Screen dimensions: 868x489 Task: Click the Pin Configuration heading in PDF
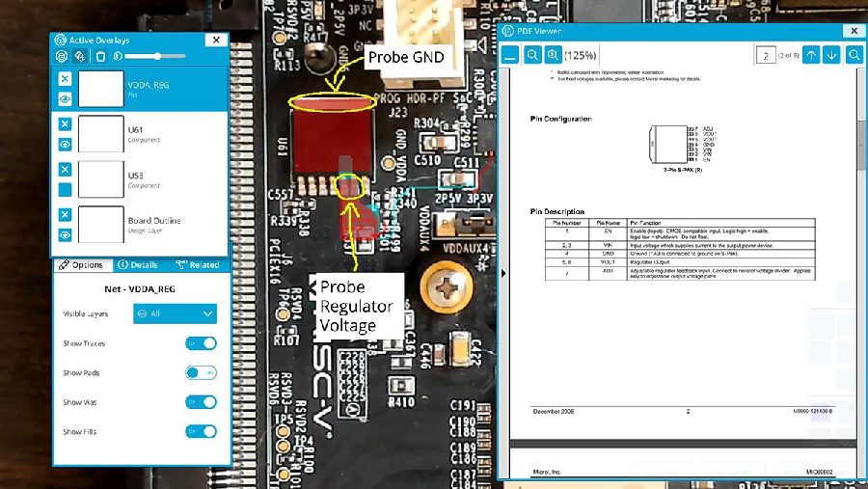point(560,119)
